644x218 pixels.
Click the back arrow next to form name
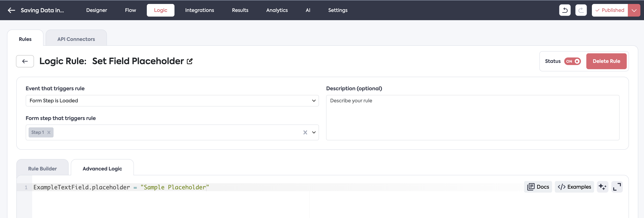coord(11,10)
